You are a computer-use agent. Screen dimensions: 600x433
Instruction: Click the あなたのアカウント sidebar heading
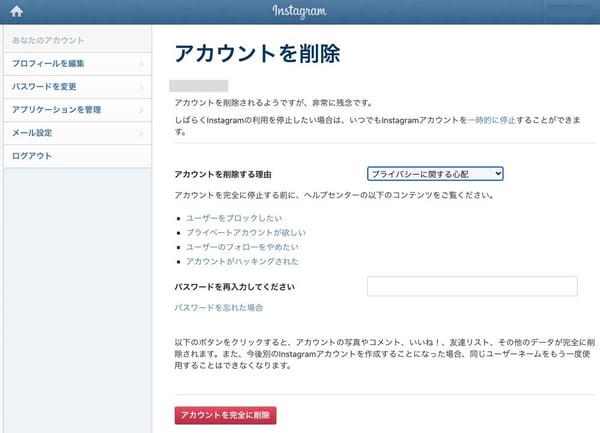(48, 41)
